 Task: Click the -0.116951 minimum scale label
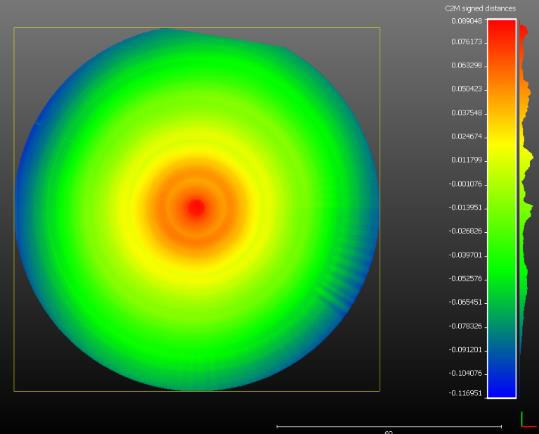465,393
